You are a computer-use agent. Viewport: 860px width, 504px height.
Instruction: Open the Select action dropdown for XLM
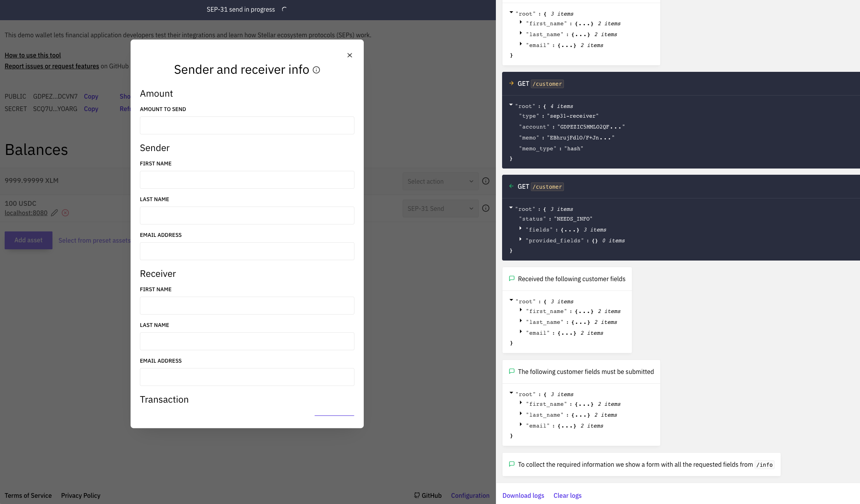(x=440, y=181)
